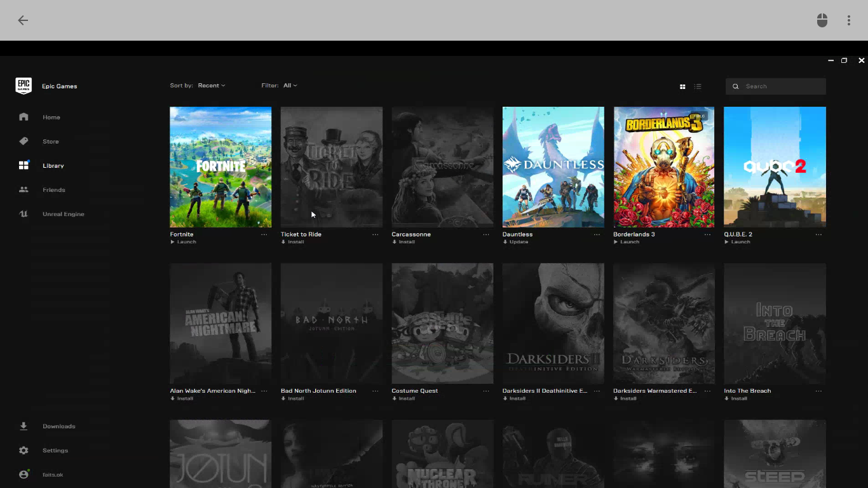The height and width of the screenshot is (488, 868).
Task: Install Alan Wake's American Nightmare
Action: pyautogui.click(x=182, y=398)
